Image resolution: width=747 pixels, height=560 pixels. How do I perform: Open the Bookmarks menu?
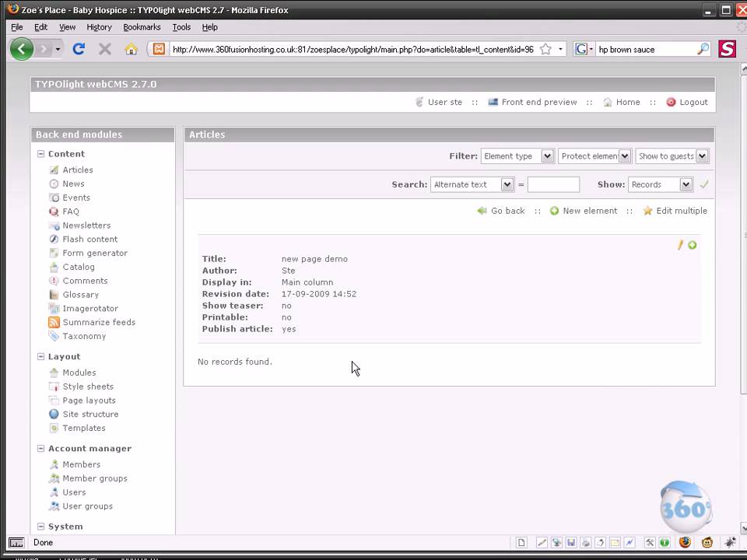click(x=142, y=27)
